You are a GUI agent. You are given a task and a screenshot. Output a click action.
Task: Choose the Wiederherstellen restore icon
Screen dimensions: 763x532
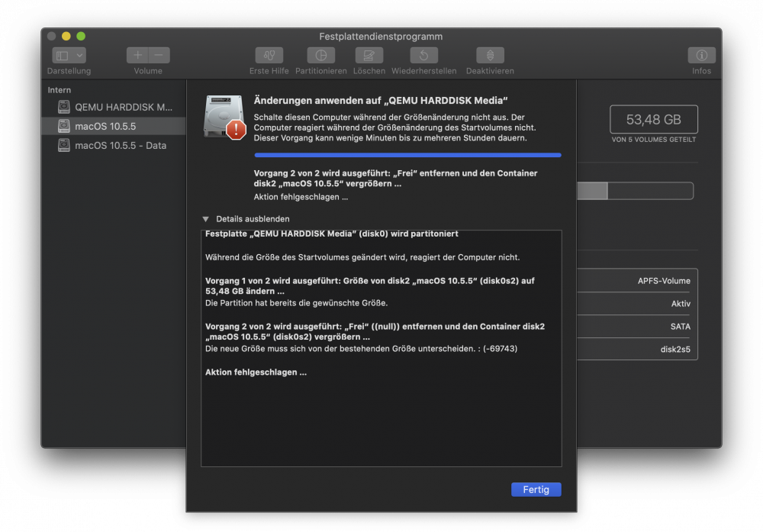423,55
